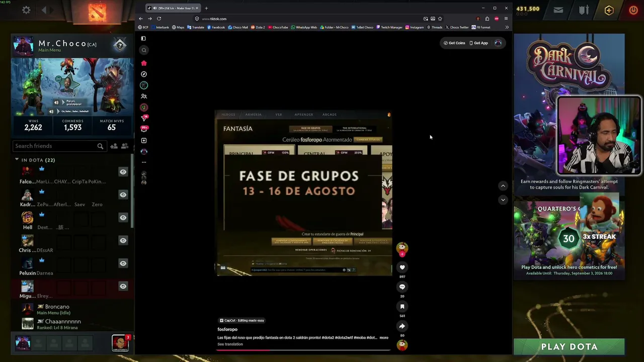644x362 pixels.
Task: Go to the next TikTok video
Action: (503, 200)
